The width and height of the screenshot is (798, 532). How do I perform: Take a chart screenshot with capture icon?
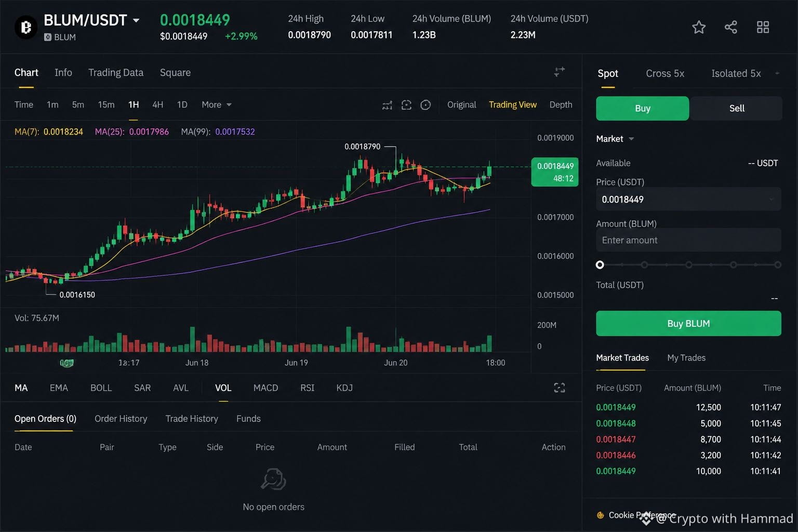click(x=406, y=105)
